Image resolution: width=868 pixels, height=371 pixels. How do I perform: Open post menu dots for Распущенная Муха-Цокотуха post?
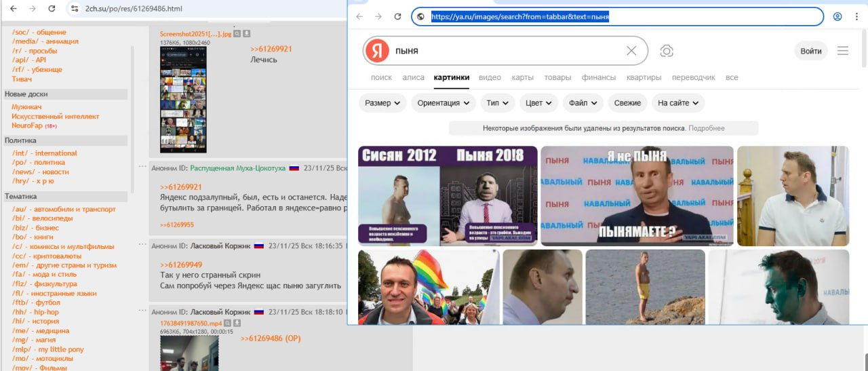tap(142, 167)
